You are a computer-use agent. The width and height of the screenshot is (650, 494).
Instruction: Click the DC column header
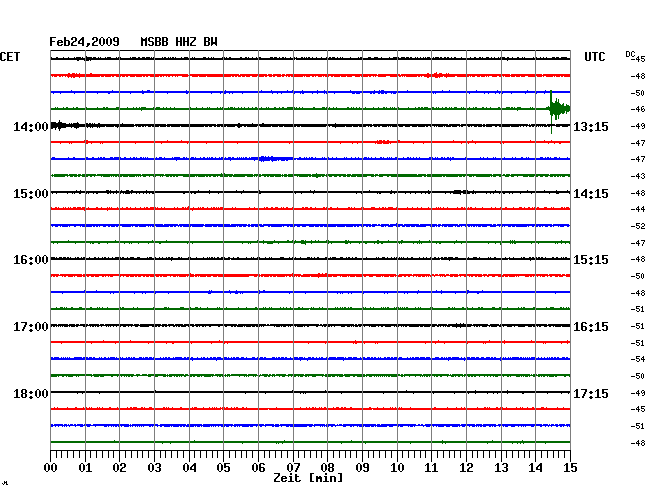pyautogui.click(x=631, y=53)
